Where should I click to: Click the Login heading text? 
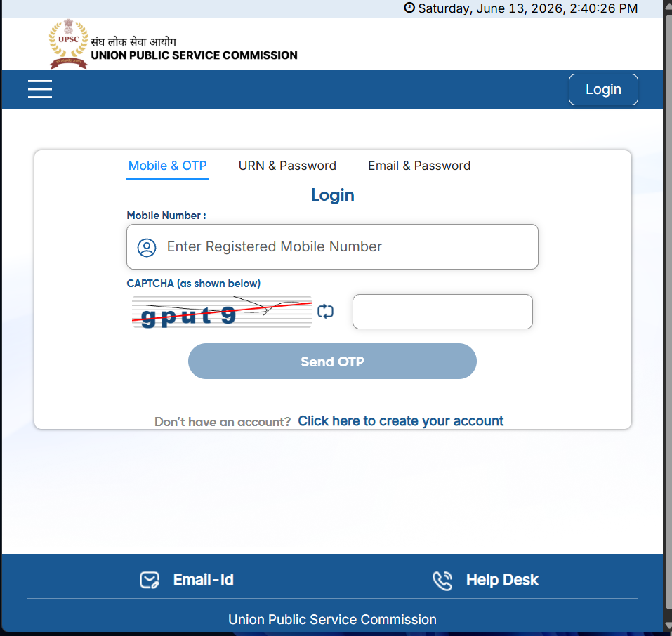[x=333, y=195]
